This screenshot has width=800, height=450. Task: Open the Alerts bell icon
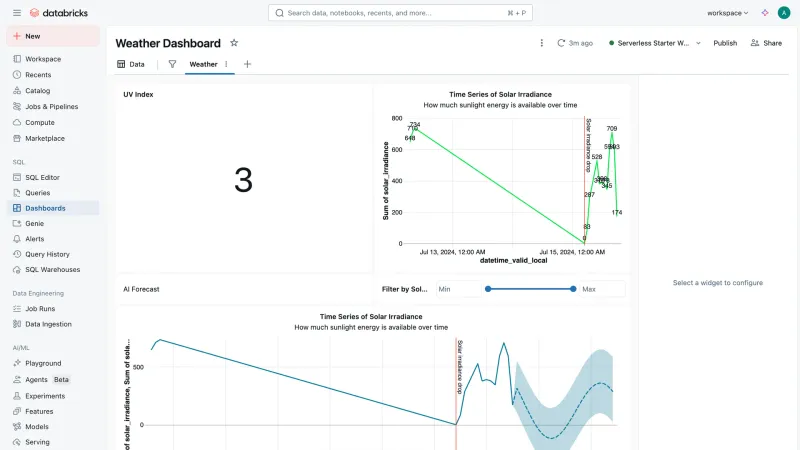click(x=17, y=239)
